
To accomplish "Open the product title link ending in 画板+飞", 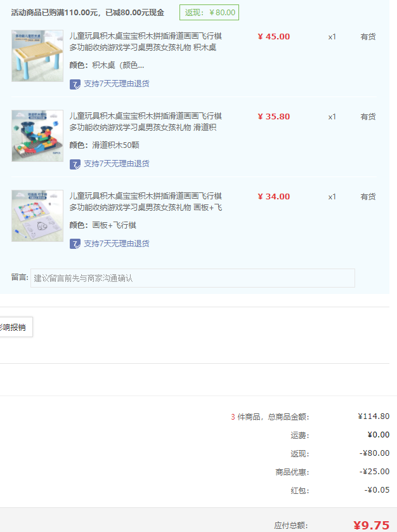I will coord(145,202).
